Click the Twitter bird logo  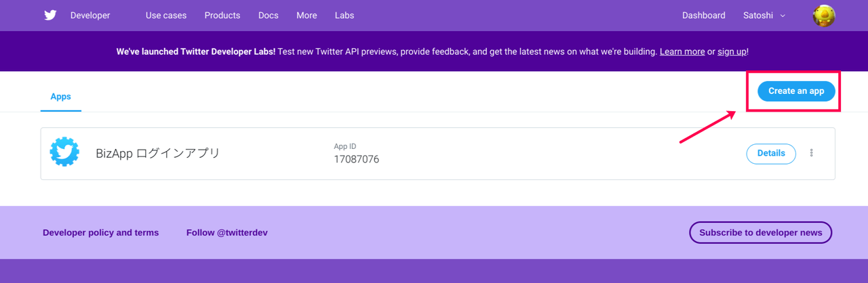pos(50,16)
